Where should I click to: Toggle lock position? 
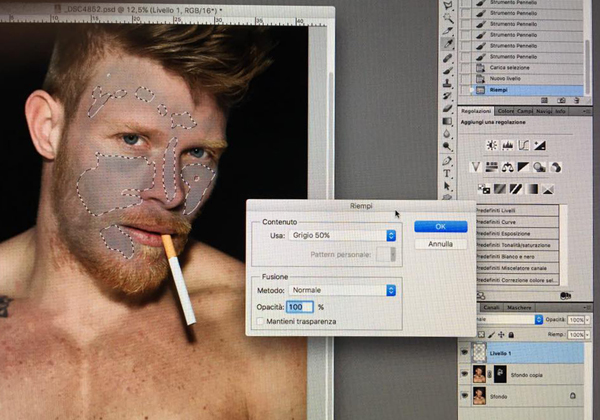pos(501,335)
